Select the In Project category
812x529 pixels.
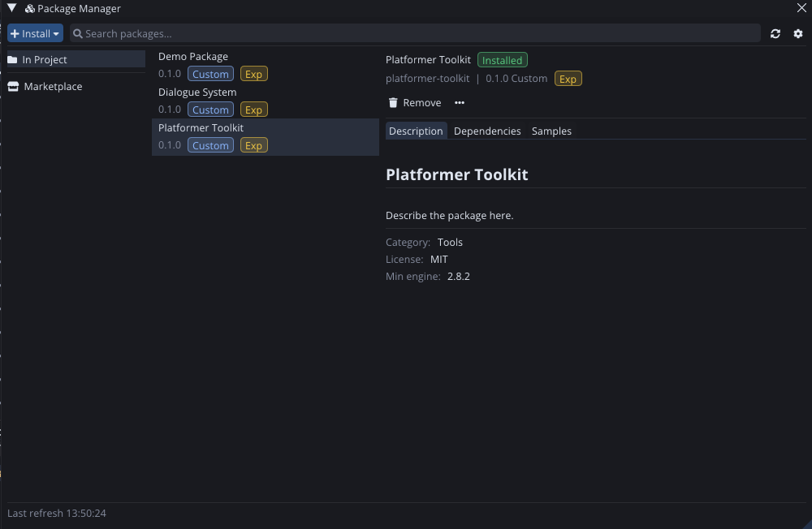click(x=76, y=59)
